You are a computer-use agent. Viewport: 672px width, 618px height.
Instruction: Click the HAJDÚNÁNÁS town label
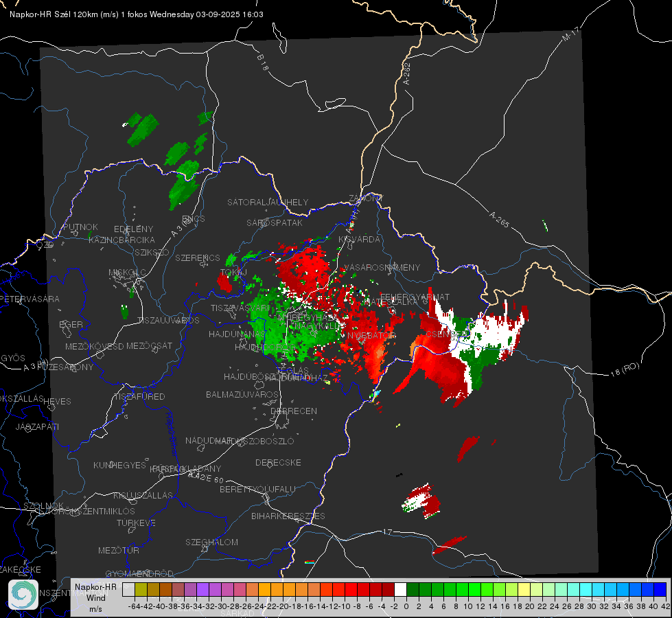tap(236, 334)
